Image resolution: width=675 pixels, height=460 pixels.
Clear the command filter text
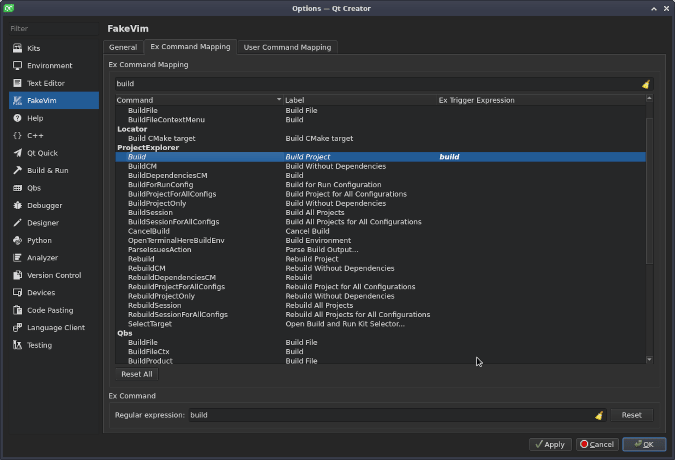coord(645,84)
